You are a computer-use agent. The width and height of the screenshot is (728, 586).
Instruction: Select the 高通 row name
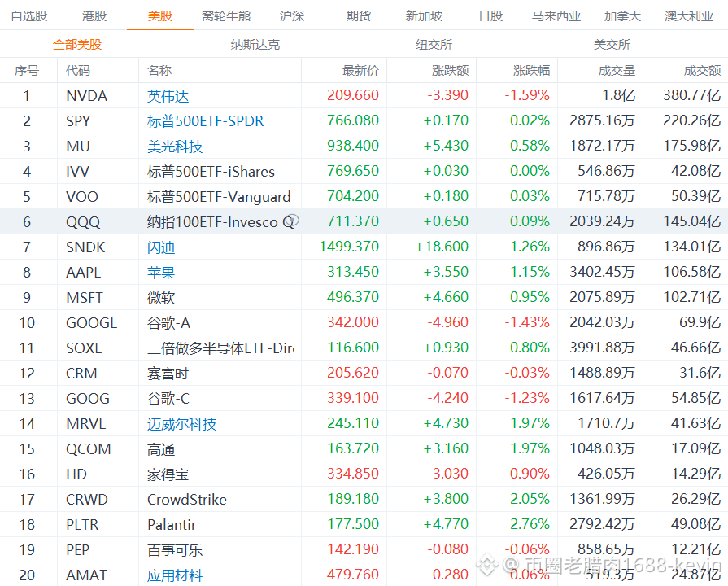point(161,449)
